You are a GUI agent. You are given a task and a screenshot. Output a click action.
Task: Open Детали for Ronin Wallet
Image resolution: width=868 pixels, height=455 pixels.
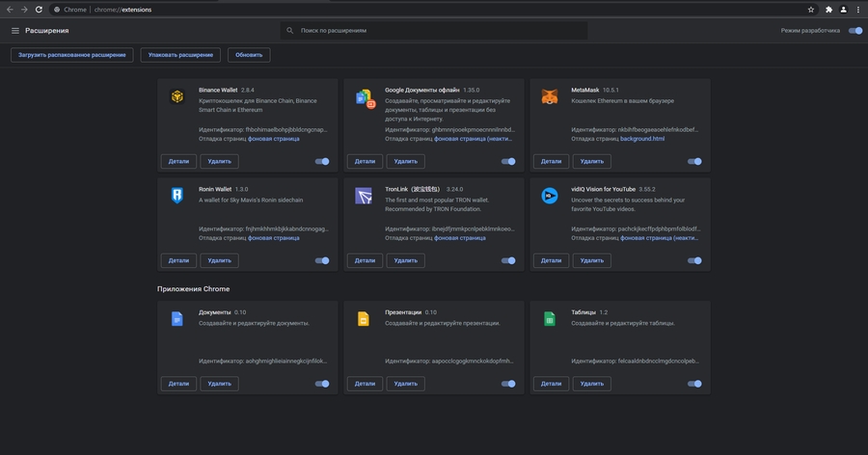(178, 260)
